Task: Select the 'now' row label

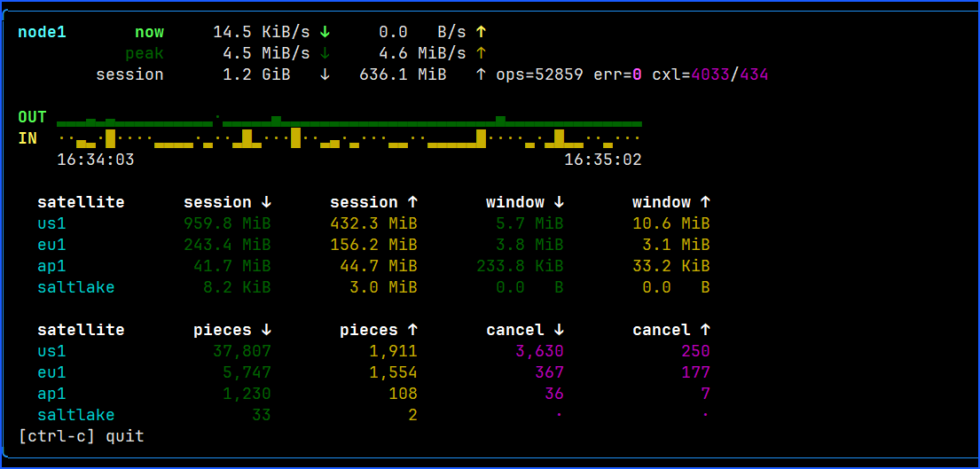Action: [149, 32]
